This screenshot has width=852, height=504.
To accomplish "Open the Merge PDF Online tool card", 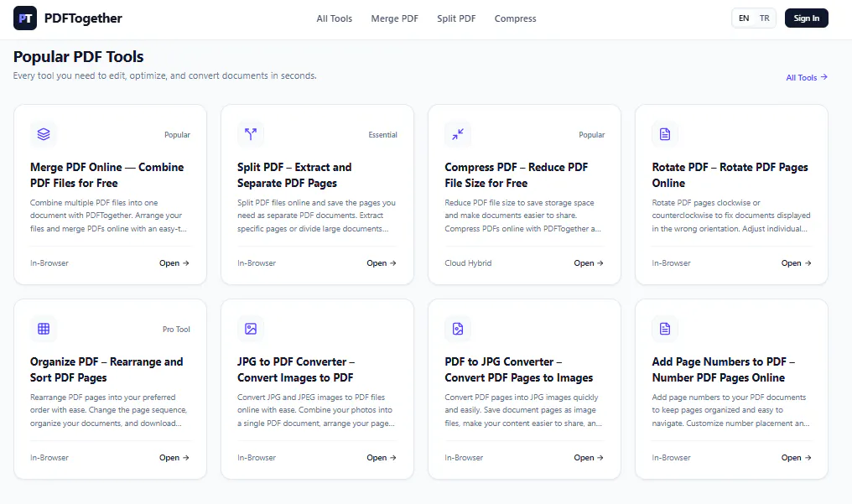I will pos(111,195).
